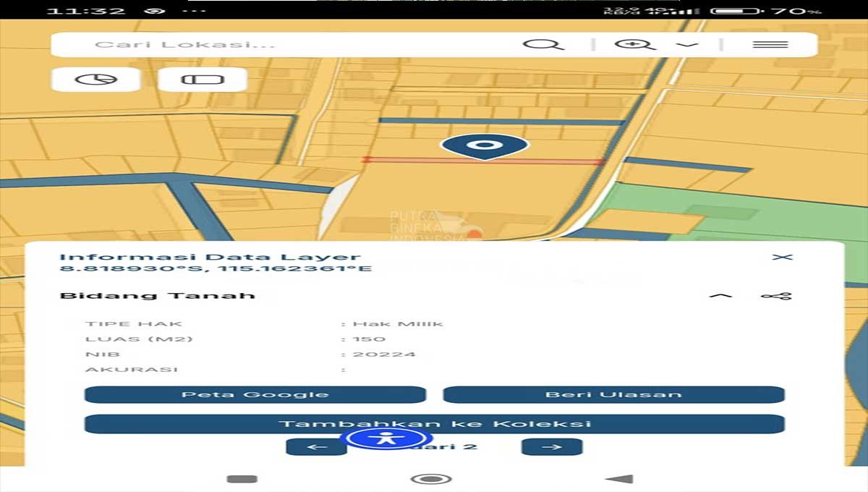
Task: Select the Hak Milik value
Action: (398, 324)
